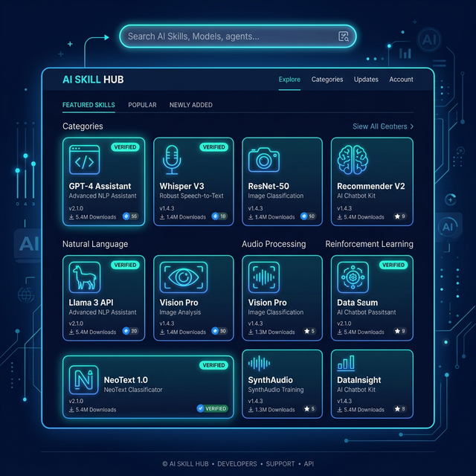Screen dimensions: 476x476
Task: Click the Siew All Geotiers link text
Action: [380, 126]
